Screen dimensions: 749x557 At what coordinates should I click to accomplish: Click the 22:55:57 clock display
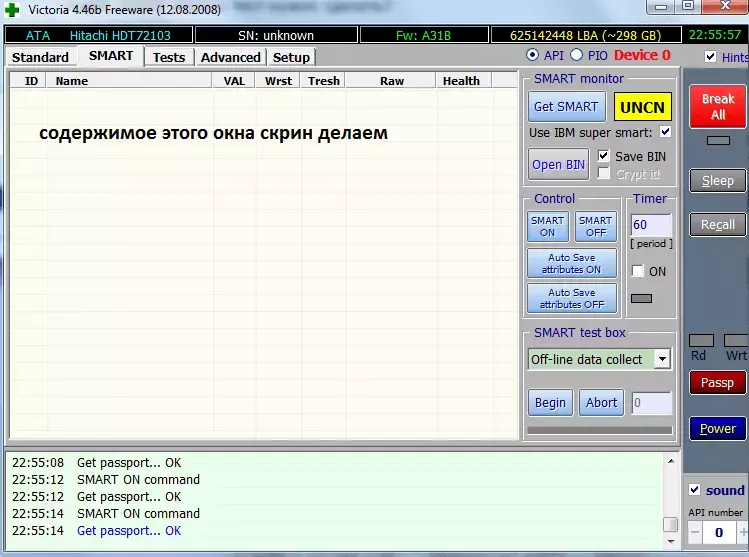tap(715, 35)
